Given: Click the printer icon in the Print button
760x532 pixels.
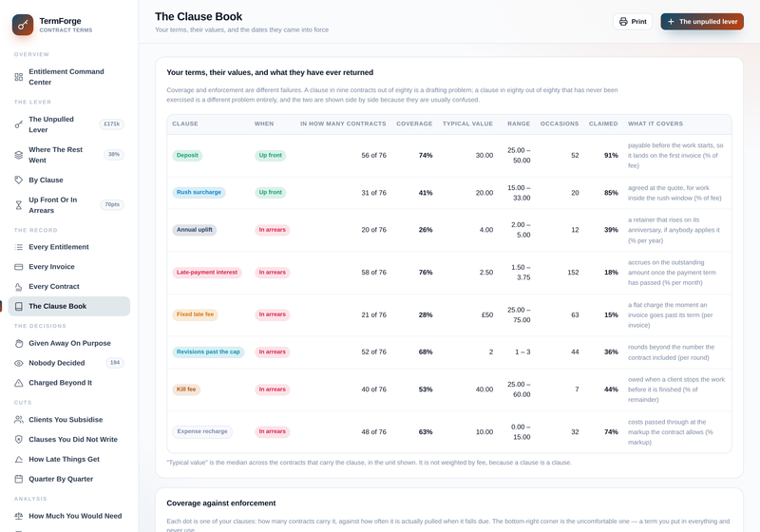Looking at the screenshot, I should coord(623,21).
